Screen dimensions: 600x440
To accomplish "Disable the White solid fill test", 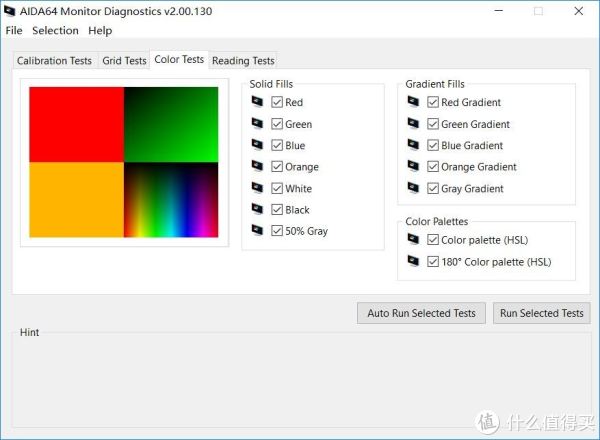I will (277, 188).
